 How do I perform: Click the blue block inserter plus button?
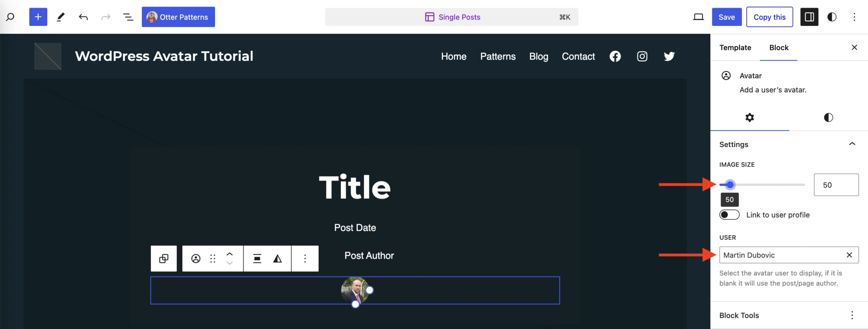point(38,17)
